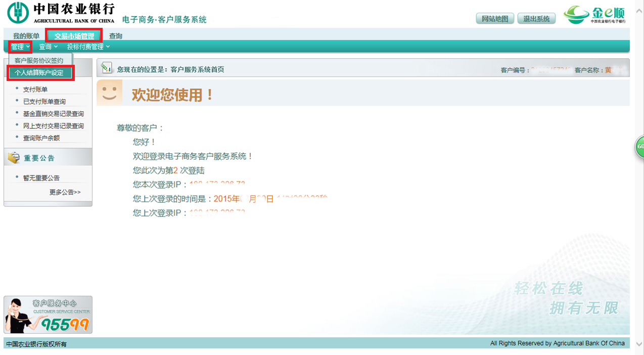Expand the 管理 dropdown menu
The width and height of the screenshot is (644, 355).
pyautogui.click(x=20, y=47)
